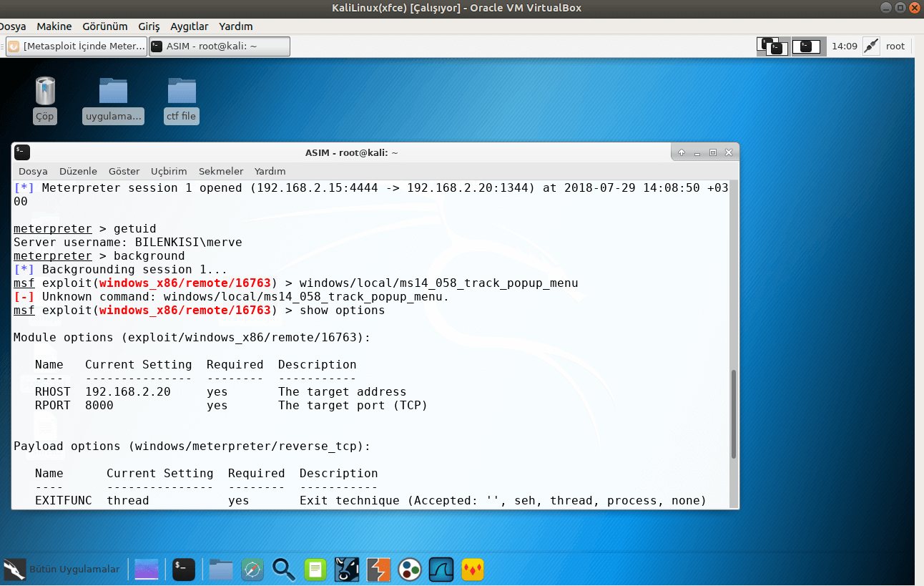
Task: Click the Unknown command error line
Action: tap(231, 297)
